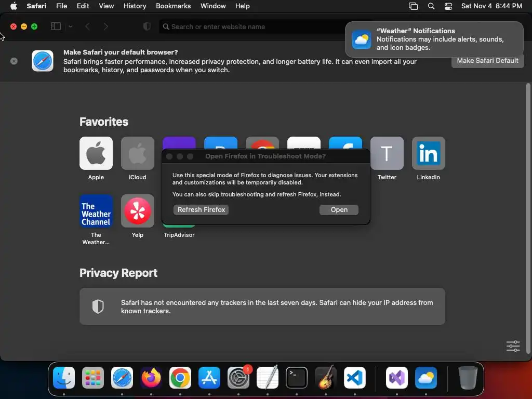Open the Safari menu
The height and width of the screenshot is (399, 532).
(36, 6)
